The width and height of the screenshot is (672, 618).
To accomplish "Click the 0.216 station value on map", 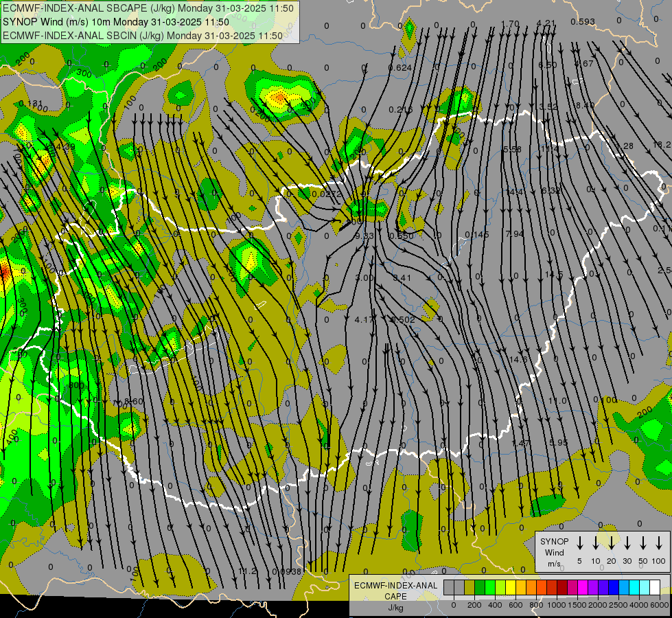I will click(400, 110).
